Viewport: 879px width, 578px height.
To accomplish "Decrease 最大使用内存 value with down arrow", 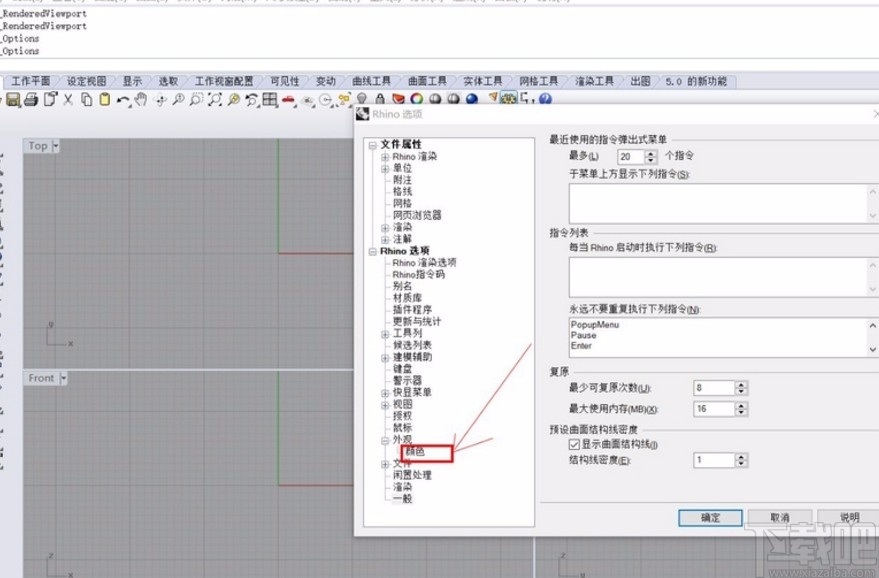I will (x=740, y=412).
